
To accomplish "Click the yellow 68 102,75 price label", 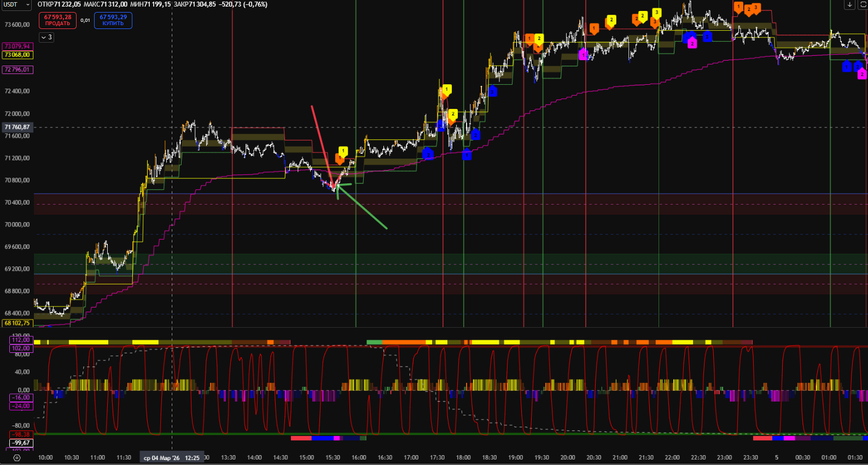I will pyautogui.click(x=18, y=323).
